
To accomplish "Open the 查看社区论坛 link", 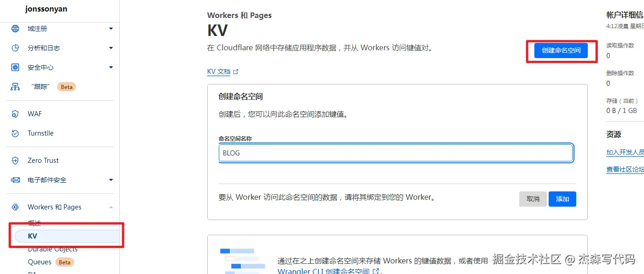I will click(x=625, y=170).
